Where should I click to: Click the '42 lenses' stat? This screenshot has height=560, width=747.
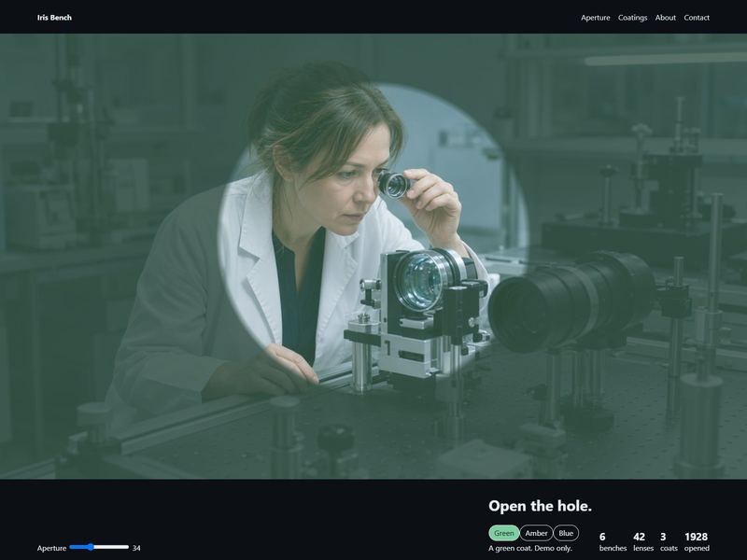(x=643, y=542)
